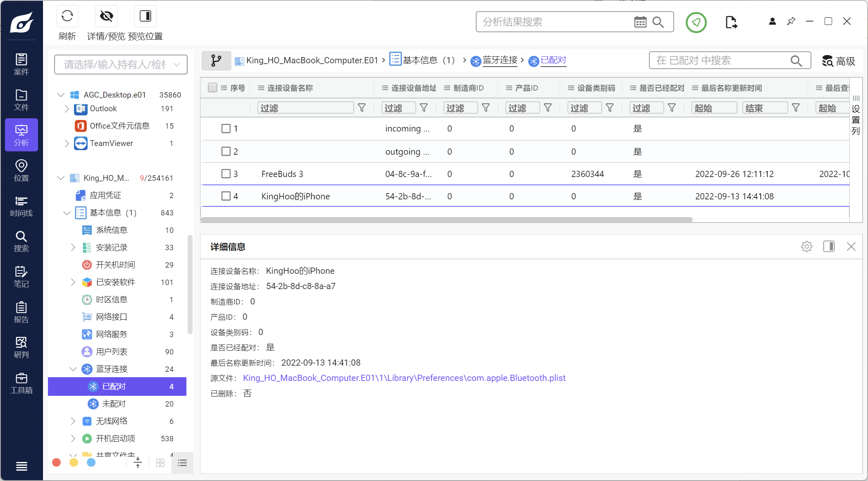Expand the 已安装软件 tree node
This screenshot has height=481, width=868.
73,282
